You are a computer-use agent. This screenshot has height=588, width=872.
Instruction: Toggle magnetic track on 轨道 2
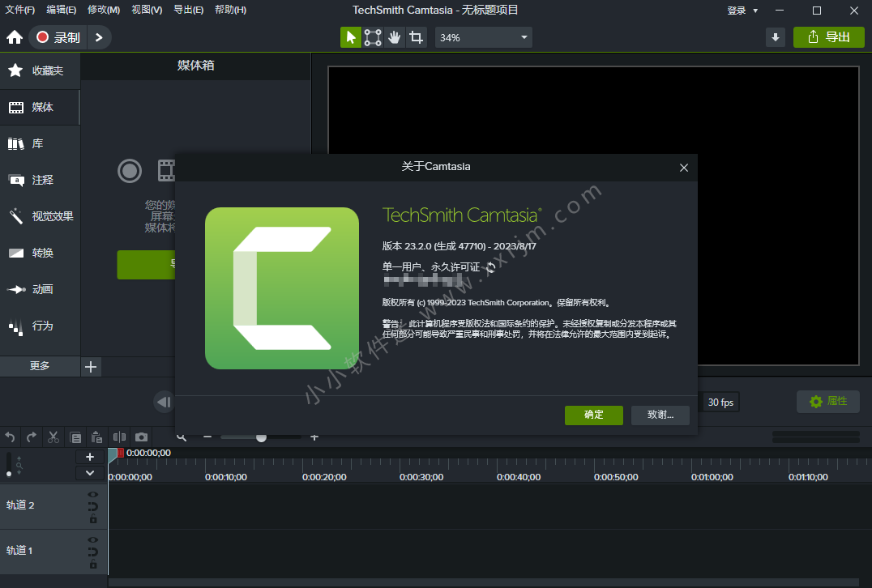pos(93,506)
